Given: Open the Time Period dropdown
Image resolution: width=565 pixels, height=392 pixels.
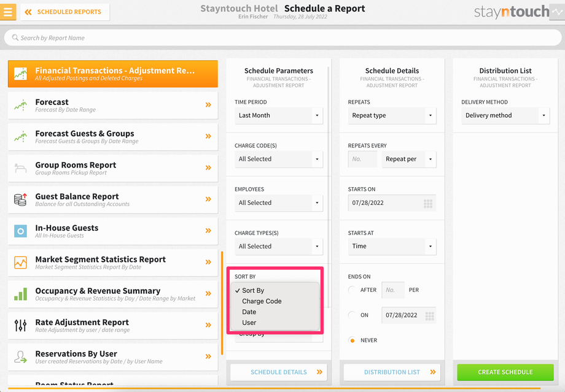Looking at the screenshot, I should (279, 115).
